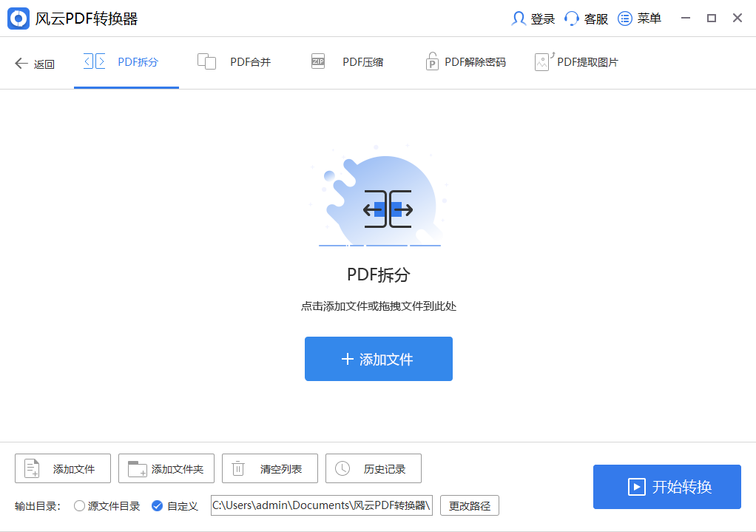Click the ZIP compress icon
Image resolution: width=756 pixels, height=532 pixels.
(x=318, y=61)
